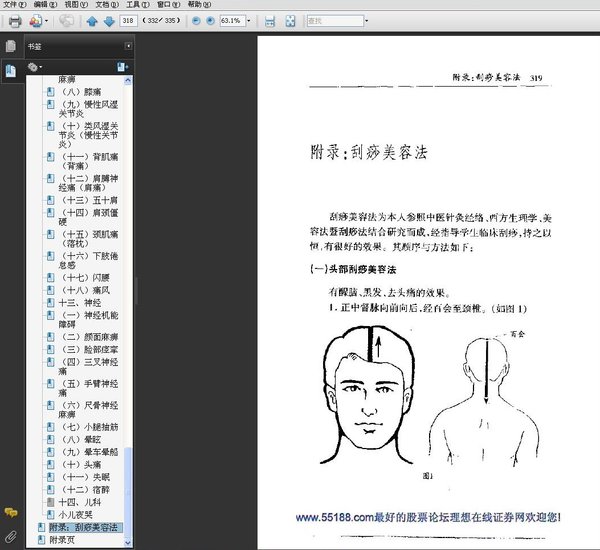Click the zoom percentage field 63.1%
This screenshot has width=600, height=550.
click(x=232, y=21)
